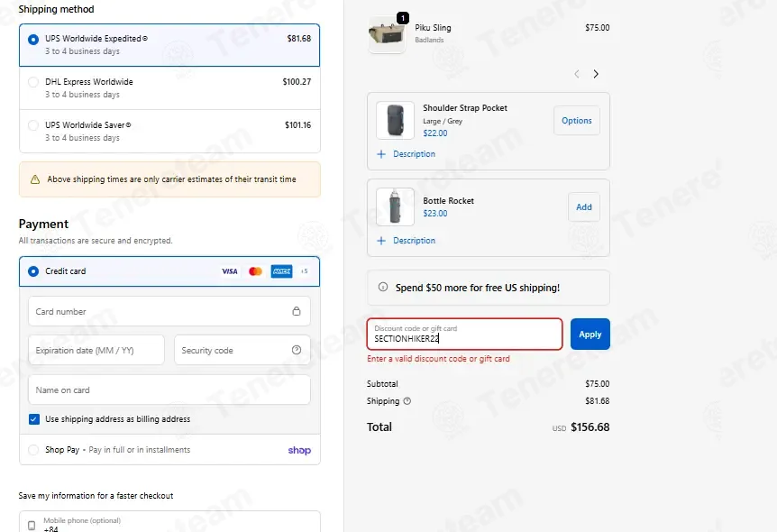Click the +5 more card brands icon

click(x=305, y=271)
